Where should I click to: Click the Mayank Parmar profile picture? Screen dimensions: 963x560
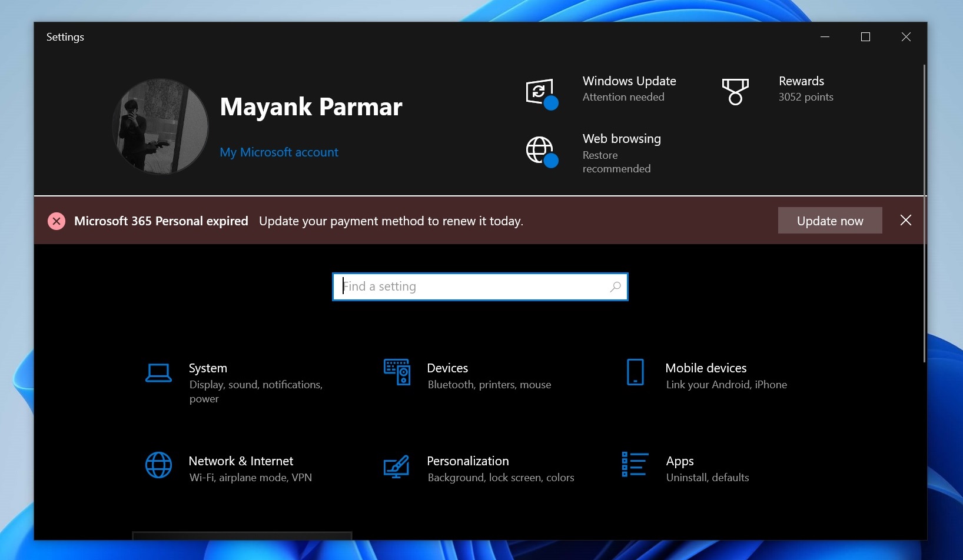coord(160,126)
